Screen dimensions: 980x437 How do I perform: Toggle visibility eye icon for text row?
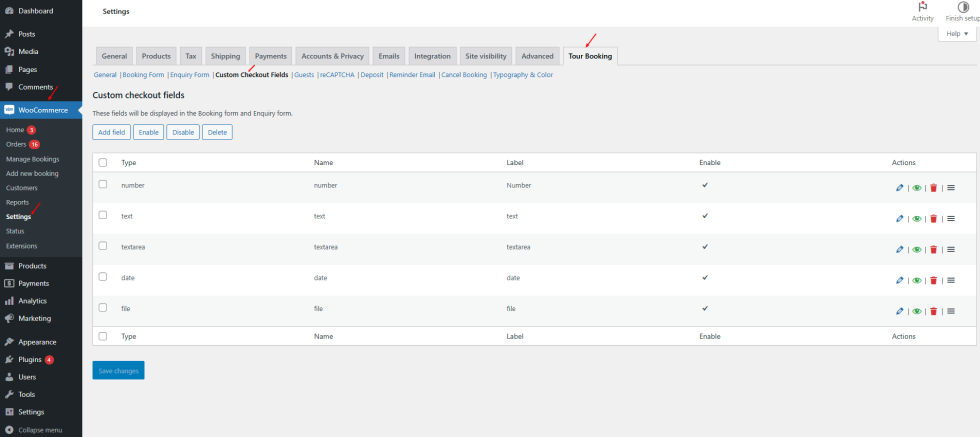(916, 218)
